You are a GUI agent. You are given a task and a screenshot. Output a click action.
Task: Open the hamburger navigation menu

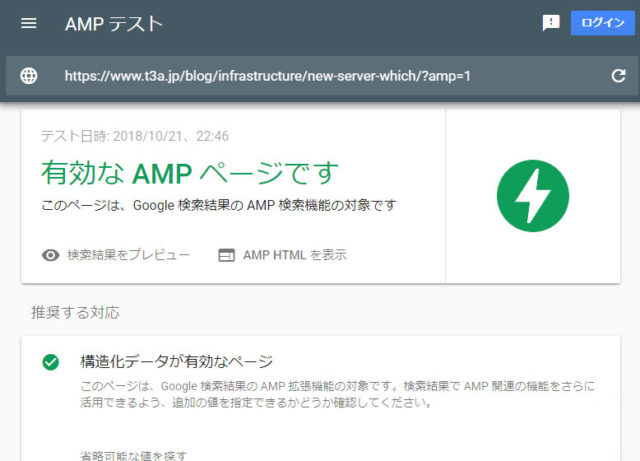(x=29, y=23)
